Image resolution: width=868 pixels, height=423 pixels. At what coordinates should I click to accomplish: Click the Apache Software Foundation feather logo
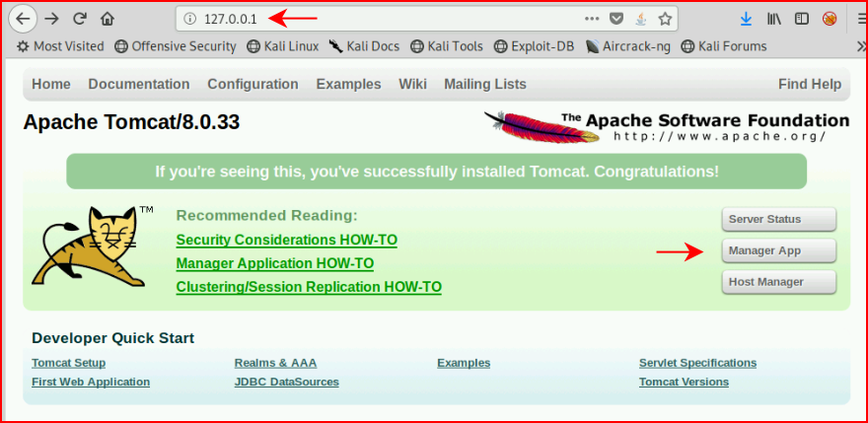(x=666, y=127)
